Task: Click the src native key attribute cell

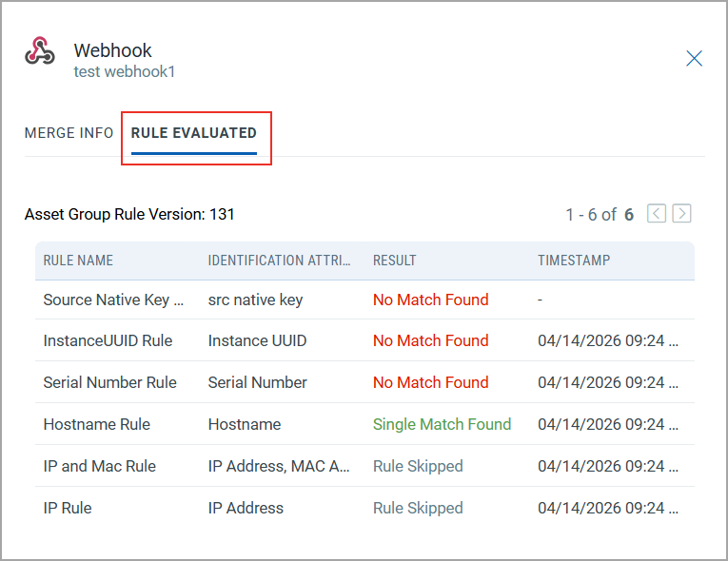Action: (x=255, y=300)
